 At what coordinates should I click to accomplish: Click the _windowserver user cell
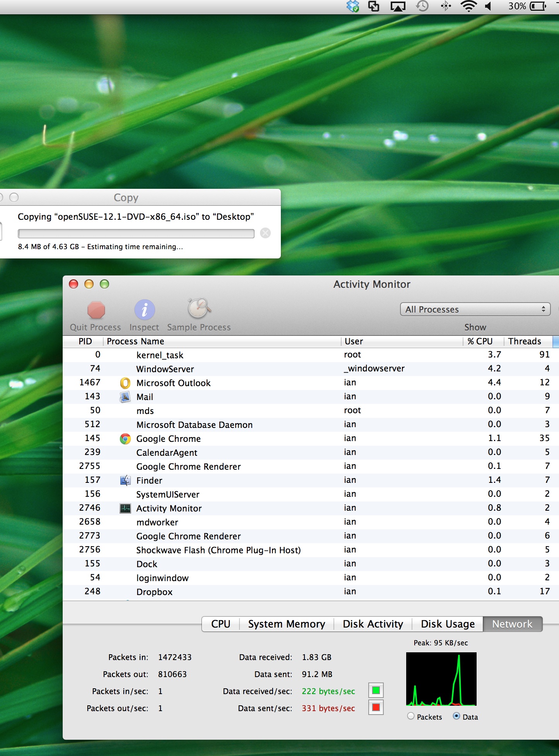pyautogui.click(x=374, y=368)
